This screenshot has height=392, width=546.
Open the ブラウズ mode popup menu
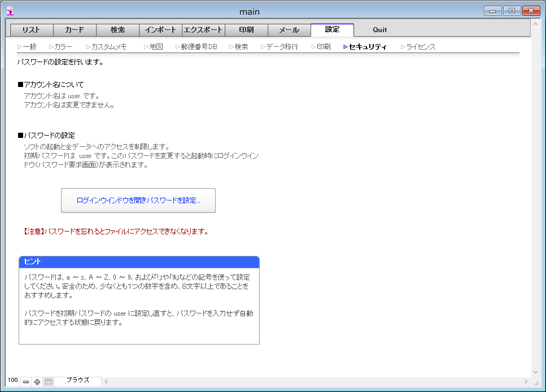(78, 381)
